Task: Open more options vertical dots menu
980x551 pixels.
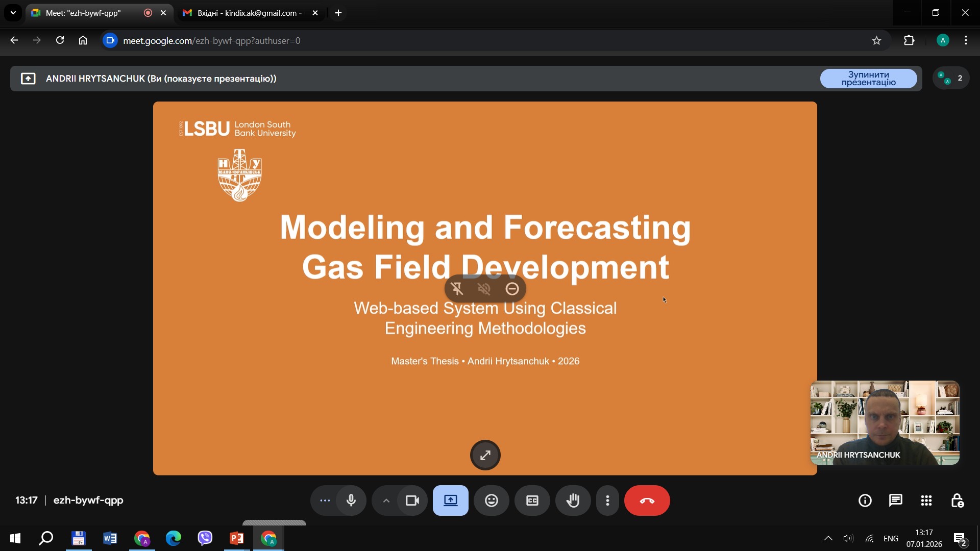Action: tap(607, 500)
